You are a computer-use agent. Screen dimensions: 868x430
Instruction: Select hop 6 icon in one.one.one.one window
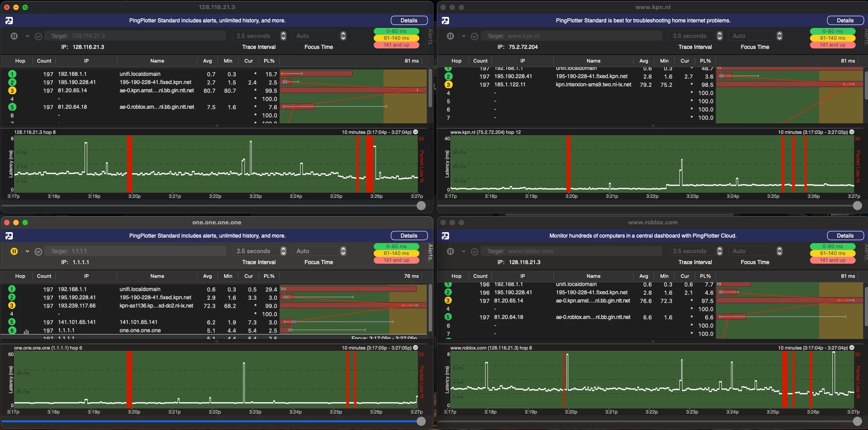point(12,330)
